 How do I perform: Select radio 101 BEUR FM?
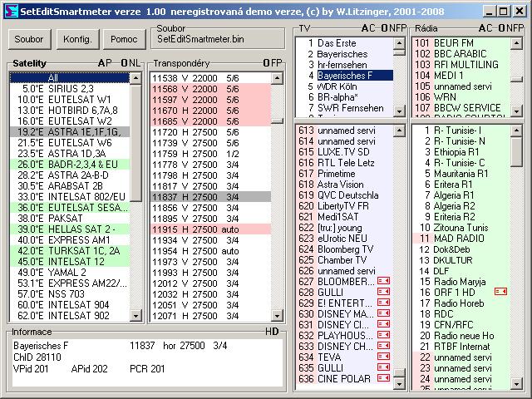coord(461,43)
